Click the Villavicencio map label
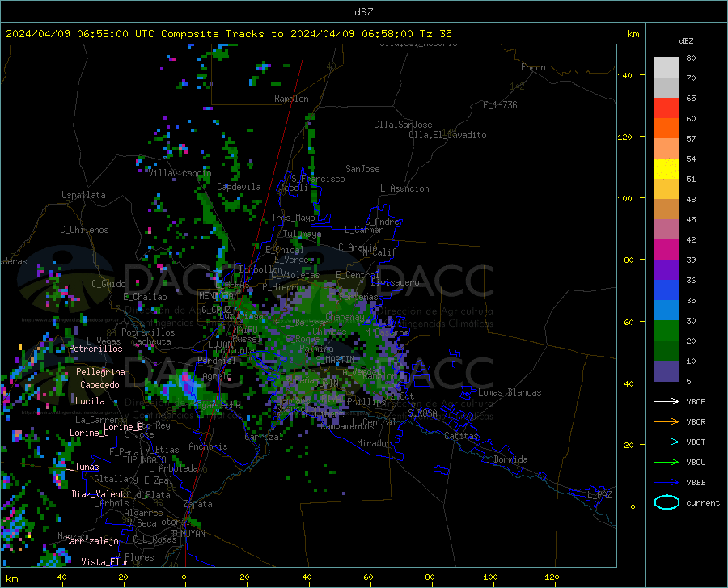This screenshot has height=588, width=728. (180, 173)
